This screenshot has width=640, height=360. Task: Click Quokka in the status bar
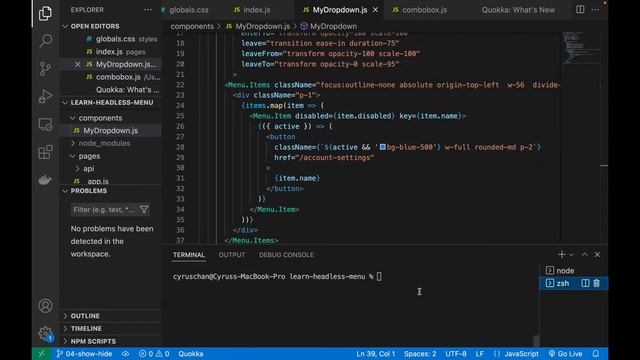click(x=191, y=354)
